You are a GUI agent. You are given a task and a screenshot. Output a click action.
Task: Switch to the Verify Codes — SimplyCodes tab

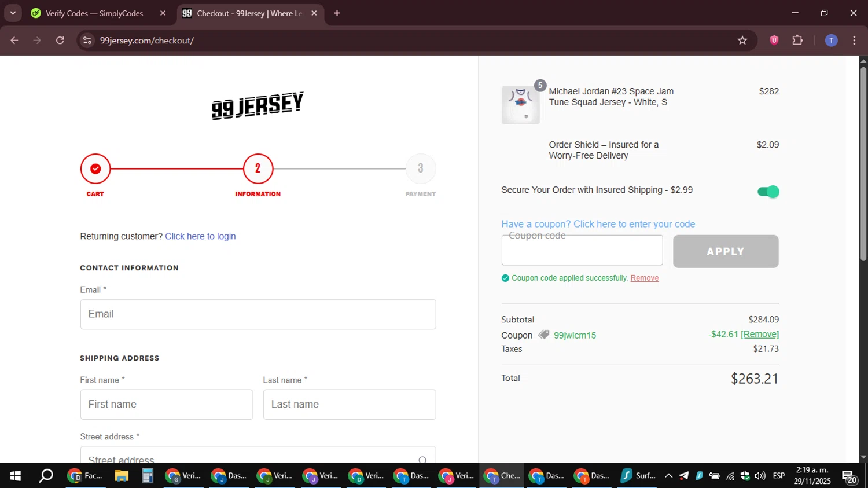(x=94, y=13)
